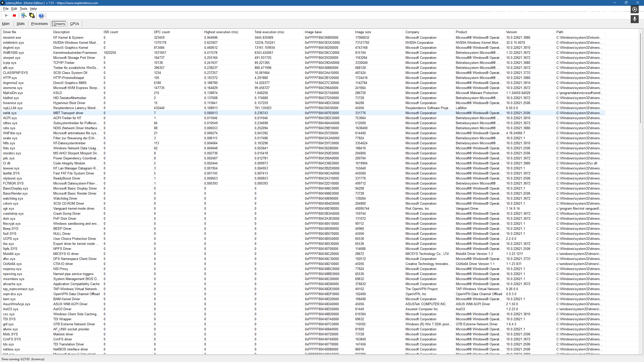Open options via the monitor-with-pen icon

pyautogui.click(x=24, y=16)
